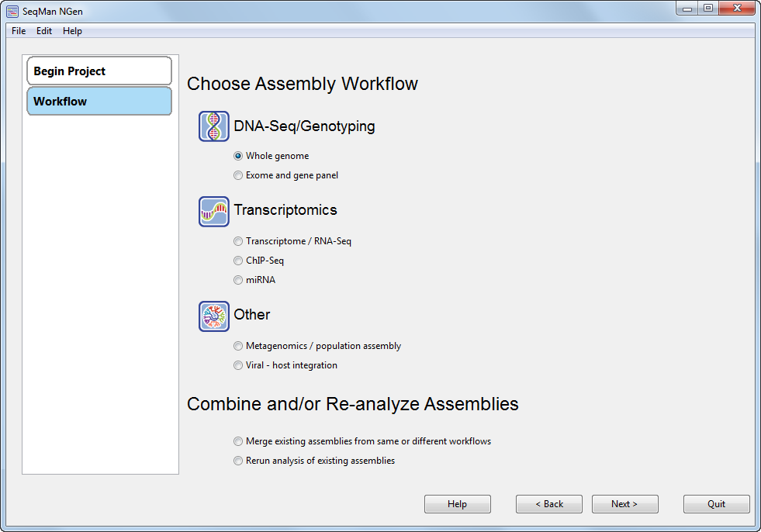The height and width of the screenshot is (532, 761).
Task: Click the SeqMan NGen title bar icon
Action: [12, 11]
